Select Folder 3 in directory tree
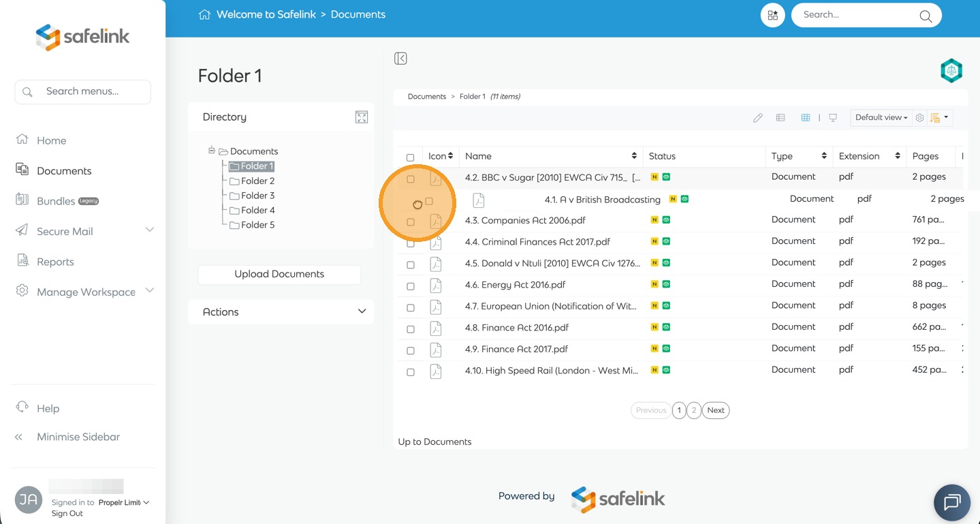This screenshot has height=524, width=980. 257,196
